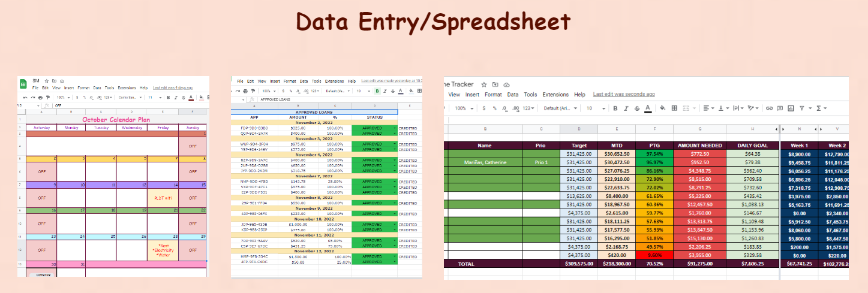The width and height of the screenshot is (868, 293).
Task: Click the PLDT wifi calendar cell
Action: (x=162, y=197)
